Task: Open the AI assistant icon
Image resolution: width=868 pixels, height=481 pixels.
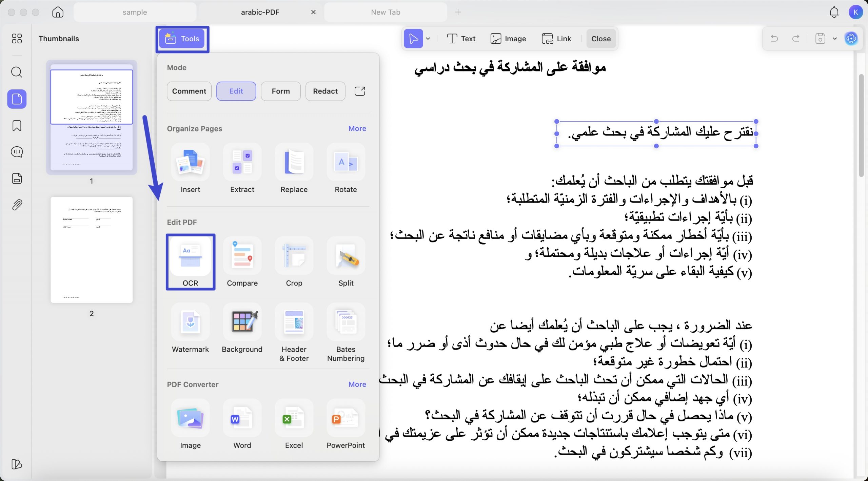Action: tap(851, 38)
